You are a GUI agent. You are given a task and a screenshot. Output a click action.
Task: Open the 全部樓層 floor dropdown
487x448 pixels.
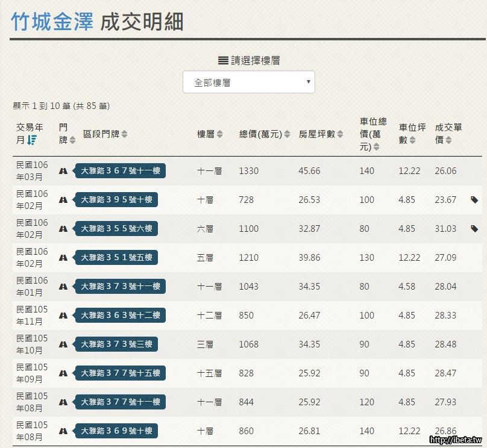click(x=248, y=82)
